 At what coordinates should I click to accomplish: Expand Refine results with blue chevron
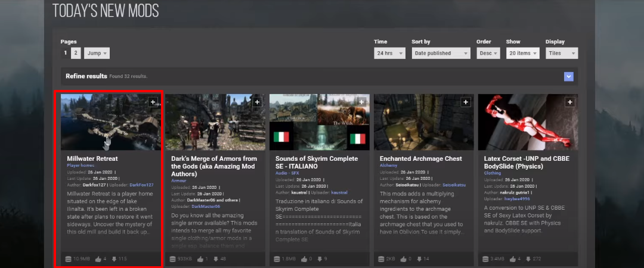tap(568, 76)
